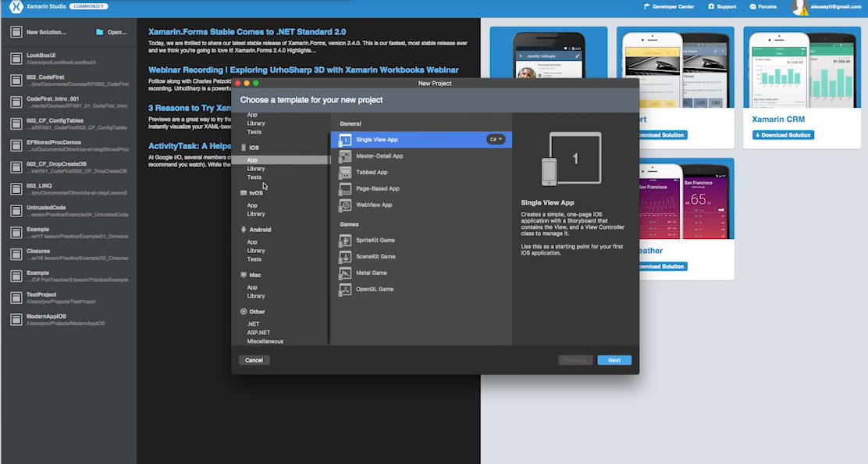
Task: Click the Tabbed App template icon
Action: pos(345,172)
